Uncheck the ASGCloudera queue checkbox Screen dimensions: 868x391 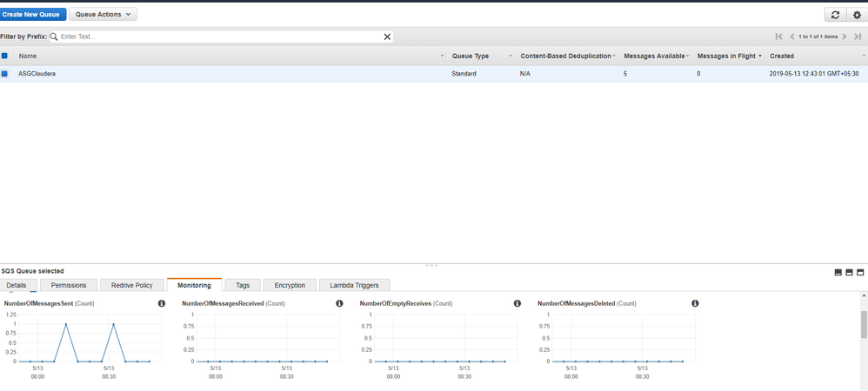pos(5,74)
